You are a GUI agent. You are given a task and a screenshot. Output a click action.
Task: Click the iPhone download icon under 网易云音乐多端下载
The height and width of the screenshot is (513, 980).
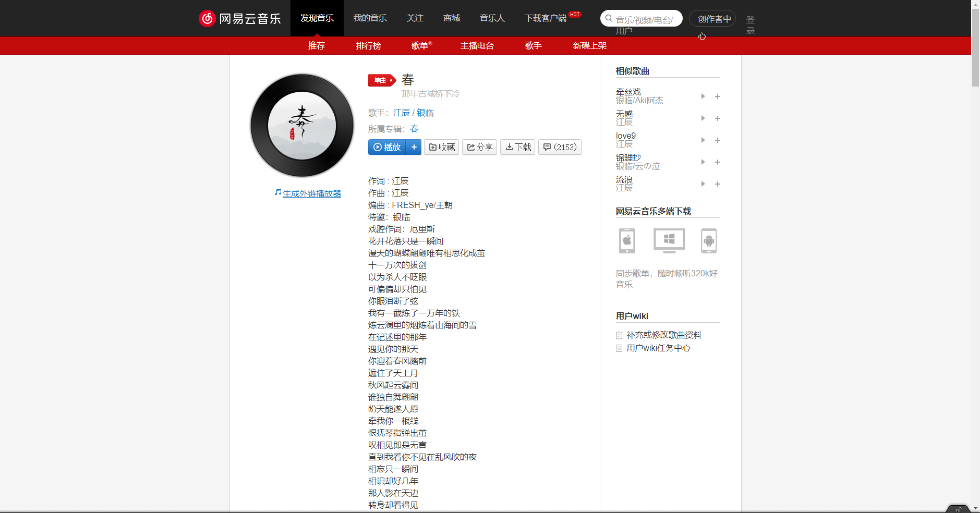626,241
